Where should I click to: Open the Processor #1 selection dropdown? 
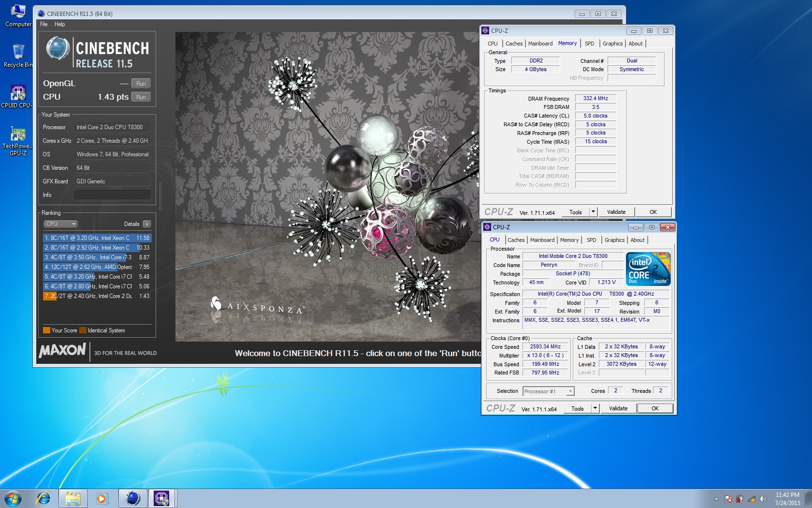548,391
